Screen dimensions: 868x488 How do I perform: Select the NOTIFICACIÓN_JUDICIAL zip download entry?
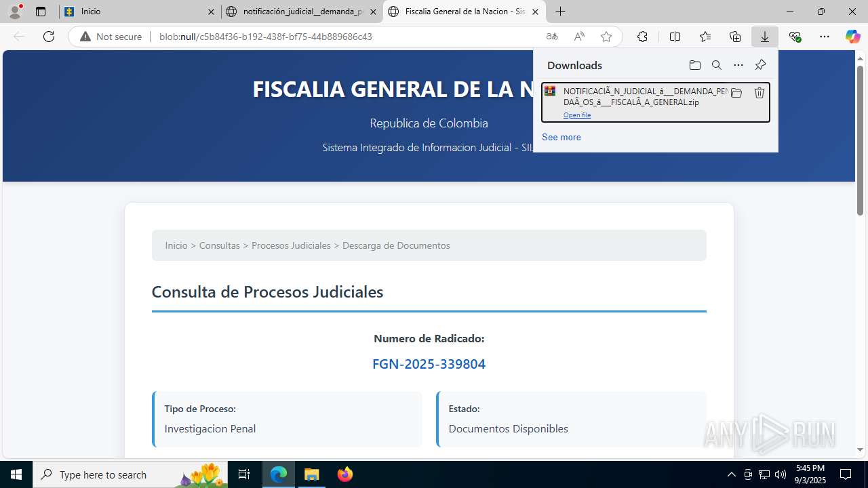(x=655, y=102)
